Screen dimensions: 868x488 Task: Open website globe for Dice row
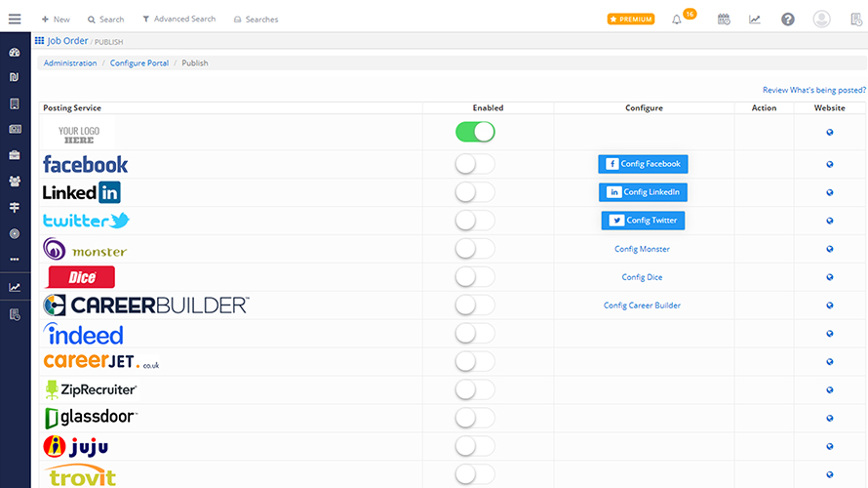pos(830,277)
